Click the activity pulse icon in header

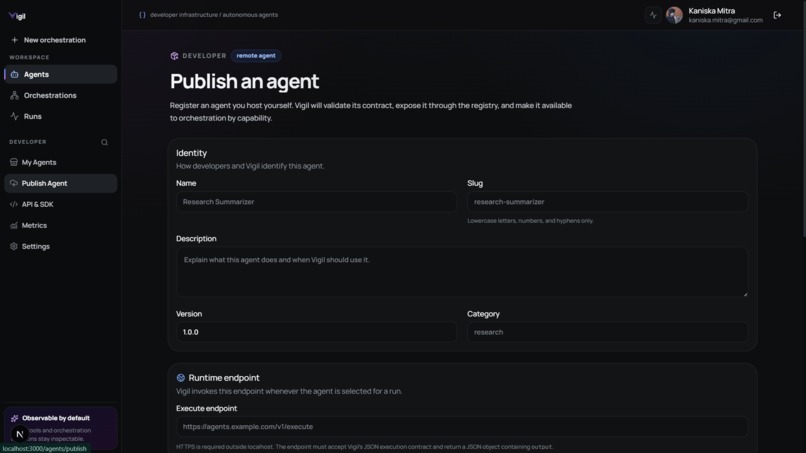pyautogui.click(x=653, y=15)
